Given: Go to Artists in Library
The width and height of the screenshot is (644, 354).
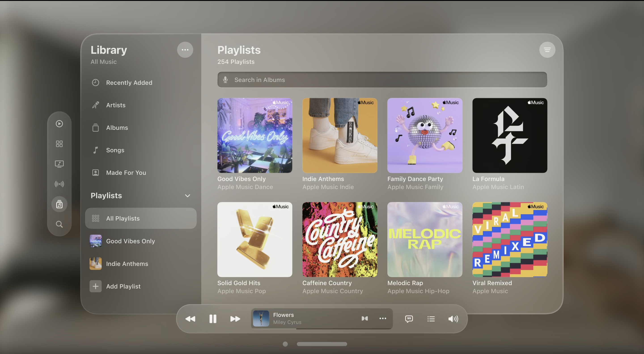Looking at the screenshot, I should point(141,105).
